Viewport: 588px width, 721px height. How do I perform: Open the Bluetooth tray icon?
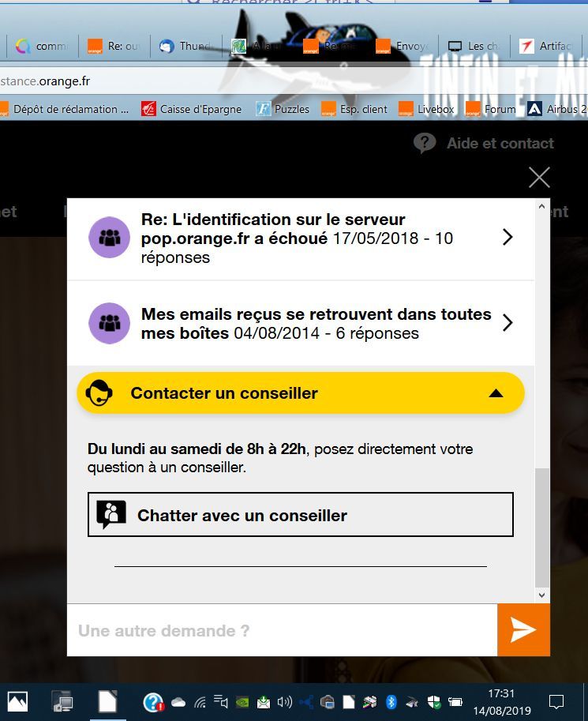point(391,702)
